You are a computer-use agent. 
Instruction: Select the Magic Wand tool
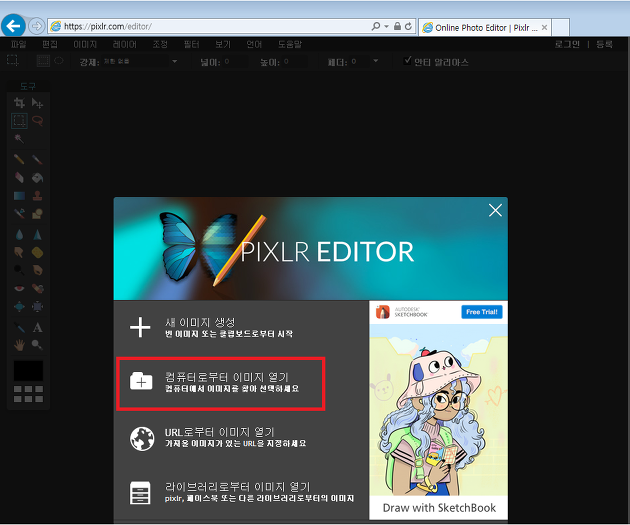[x=19, y=139]
